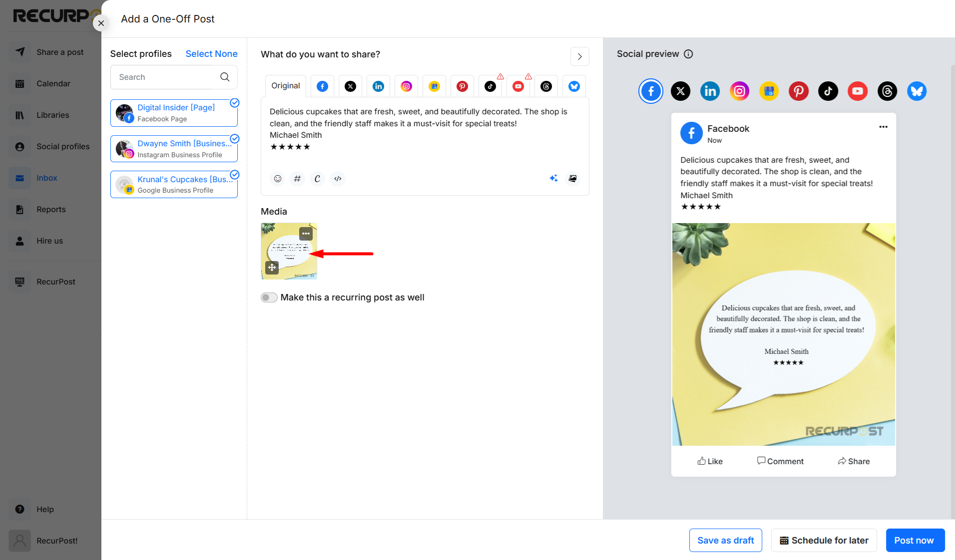Image resolution: width=955 pixels, height=560 pixels.
Task: Toggle 'Make this a recurring post as well'
Action: click(269, 297)
